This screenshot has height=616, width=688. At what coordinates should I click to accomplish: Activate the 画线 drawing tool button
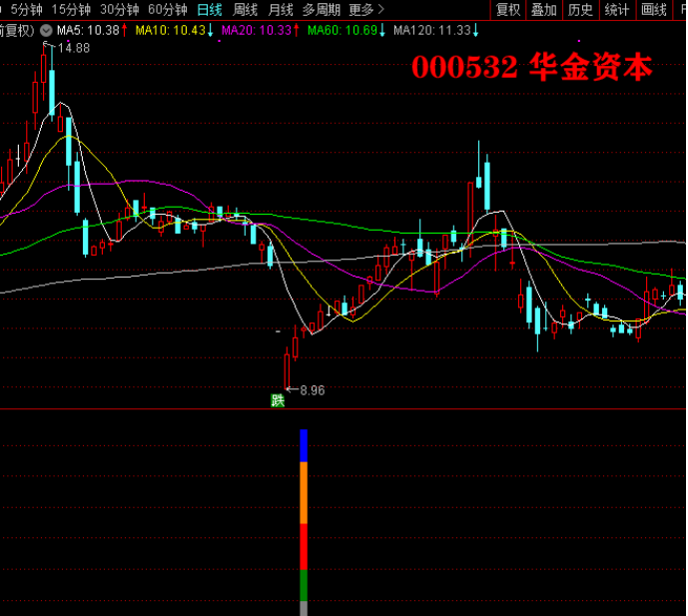point(654,10)
